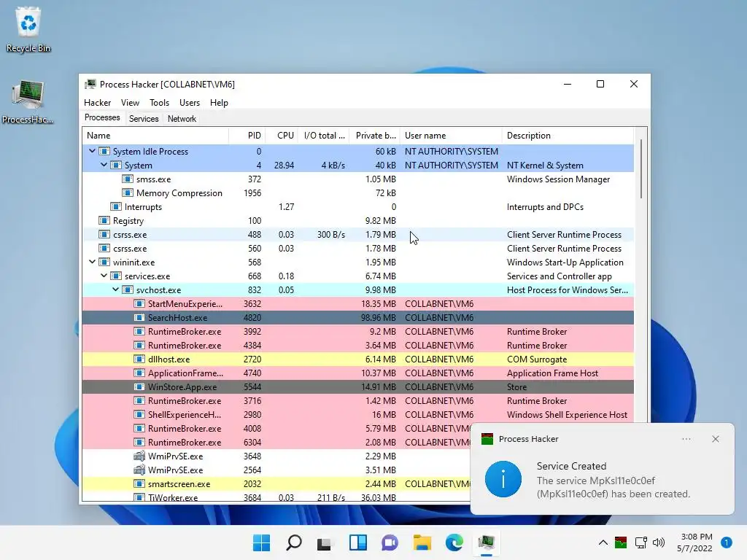Open taskbar Search icon
The width and height of the screenshot is (747, 560).
(293, 542)
